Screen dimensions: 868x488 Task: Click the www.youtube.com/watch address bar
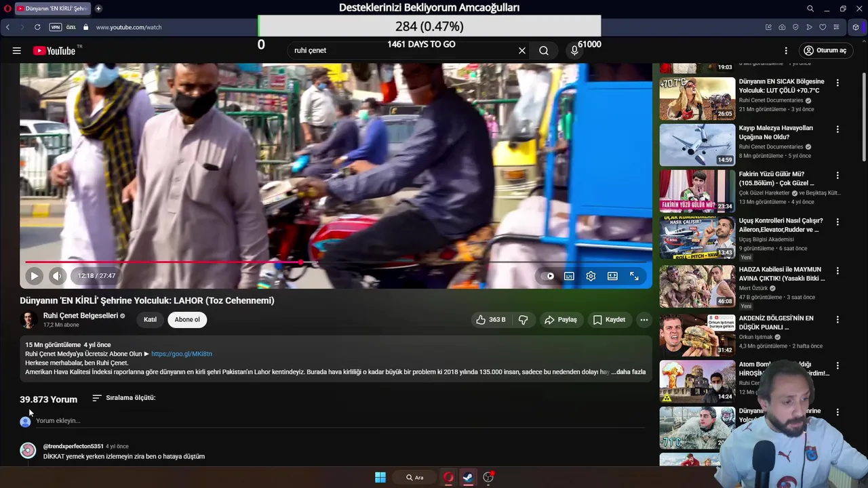pos(129,27)
